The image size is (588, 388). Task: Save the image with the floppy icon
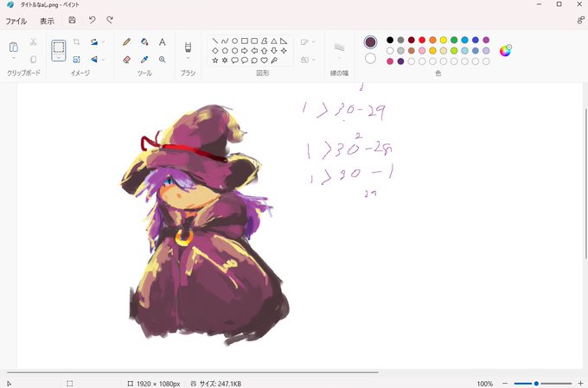coord(72,20)
